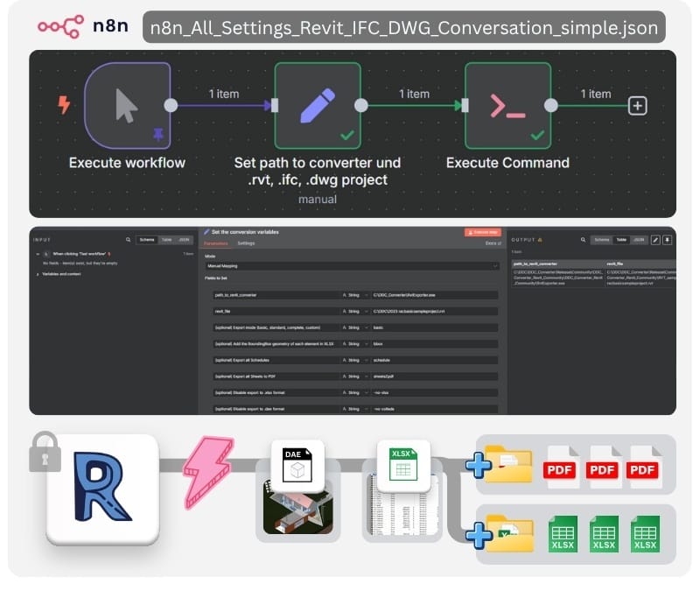Click the path_to_revit_converter field name input
Viewport: 700px width, 591px height.
[276, 295]
